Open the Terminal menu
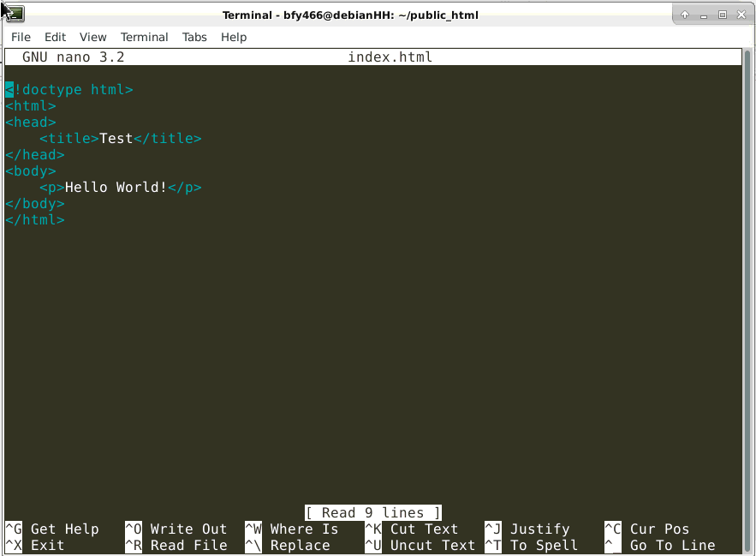Image resolution: width=756 pixels, height=556 pixels. click(x=144, y=37)
